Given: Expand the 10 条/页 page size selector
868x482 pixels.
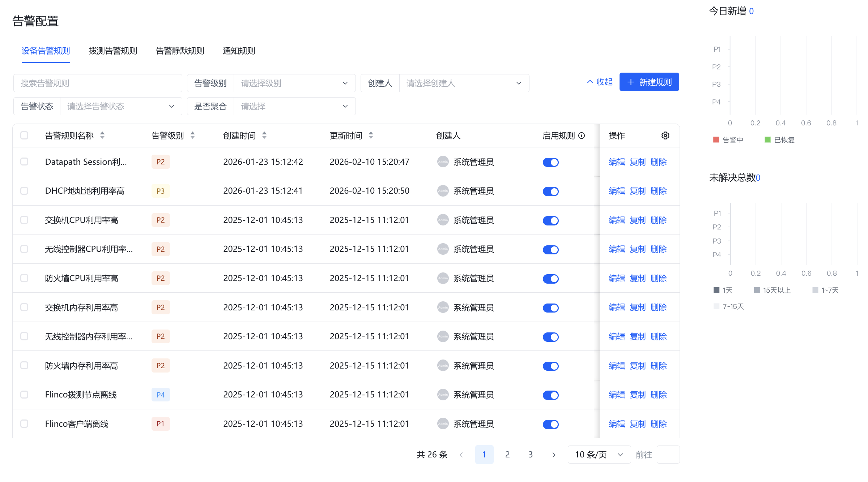Looking at the screenshot, I should pos(599,455).
